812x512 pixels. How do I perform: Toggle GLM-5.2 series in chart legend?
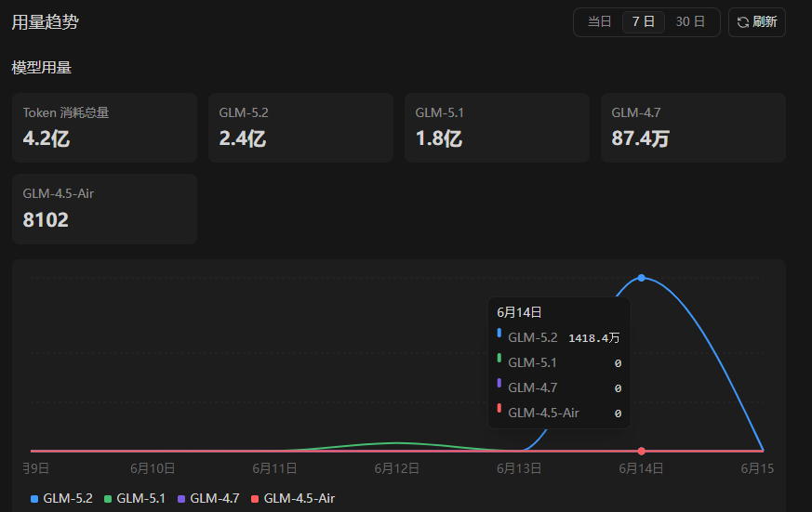point(61,499)
